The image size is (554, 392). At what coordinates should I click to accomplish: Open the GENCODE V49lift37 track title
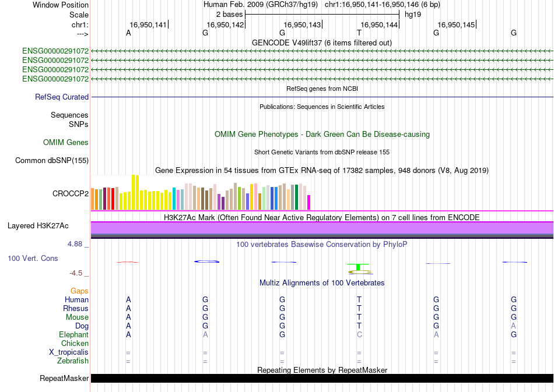pyautogui.click(x=321, y=43)
